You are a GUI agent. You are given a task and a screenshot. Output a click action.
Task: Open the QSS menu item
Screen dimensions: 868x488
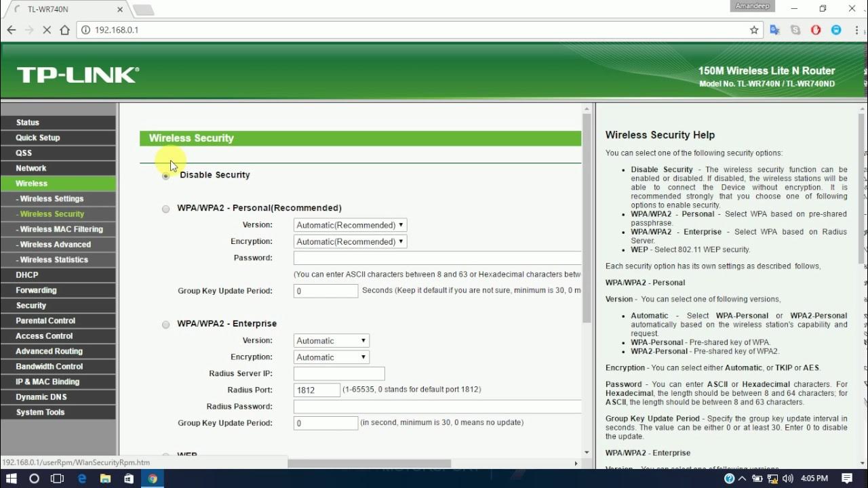pyautogui.click(x=58, y=153)
